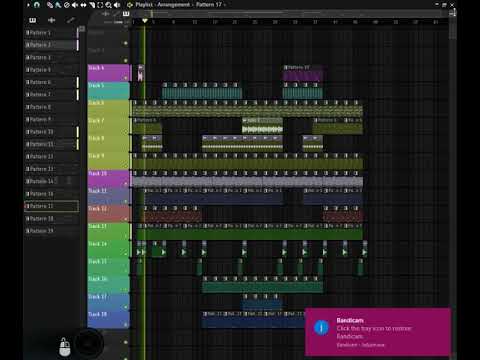This screenshot has height=360, width=480.
Task: Select Pattern 10 in the picker list
Action: pyautogui.click(x=51, y=132)
